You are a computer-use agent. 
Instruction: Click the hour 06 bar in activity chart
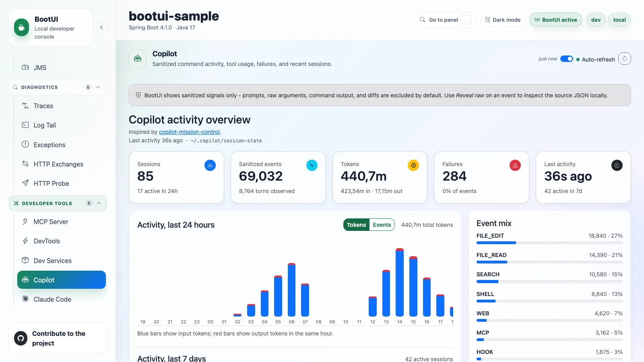[x=292, y=290]
